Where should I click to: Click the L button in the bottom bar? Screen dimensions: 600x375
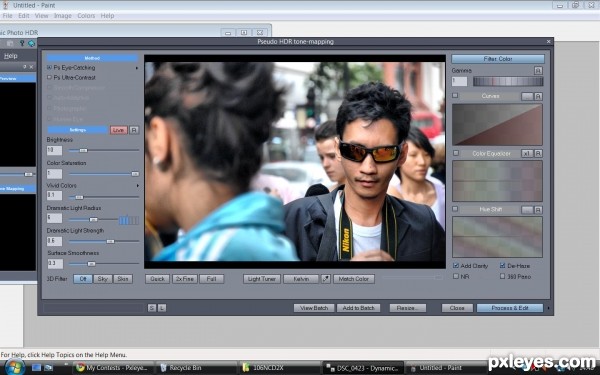pyautogui.click(x=162, y=308)
